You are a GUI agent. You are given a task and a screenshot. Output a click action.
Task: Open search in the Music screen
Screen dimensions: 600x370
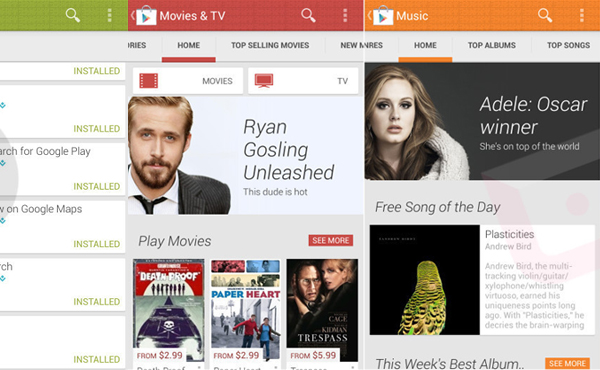[x=545, y=16]
